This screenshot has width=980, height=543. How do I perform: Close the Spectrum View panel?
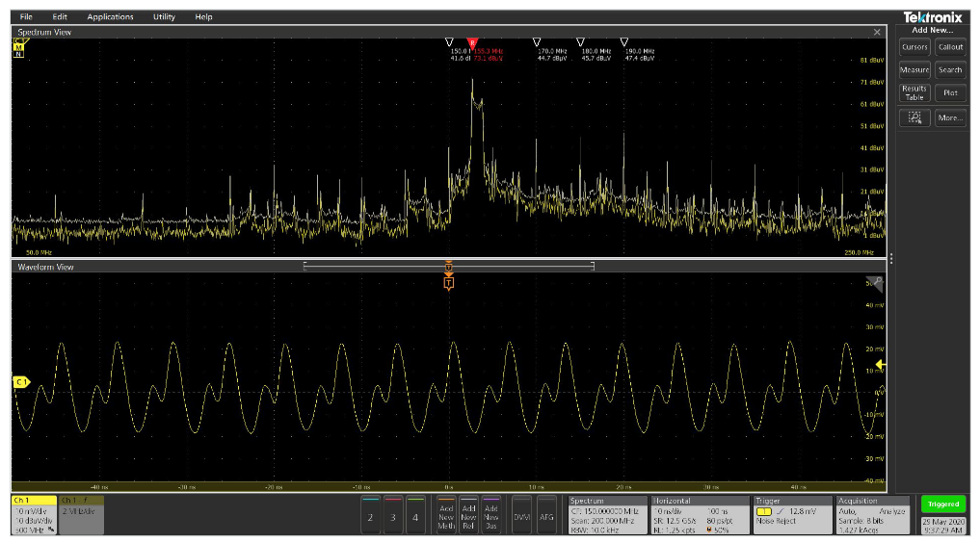click(877, 32)
